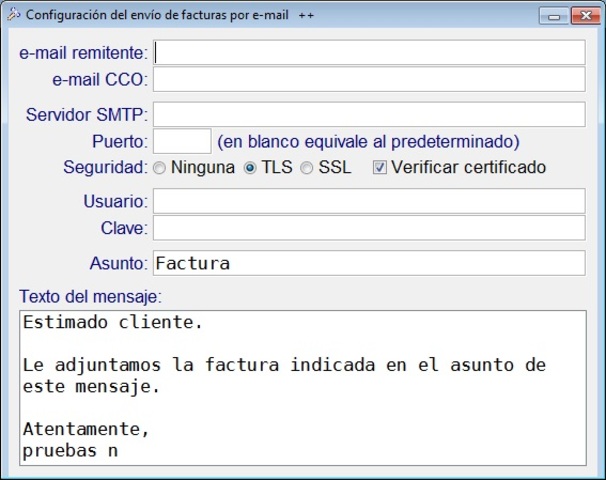
Task: Click the predeterminado port hint text
Action: point(368,141)
